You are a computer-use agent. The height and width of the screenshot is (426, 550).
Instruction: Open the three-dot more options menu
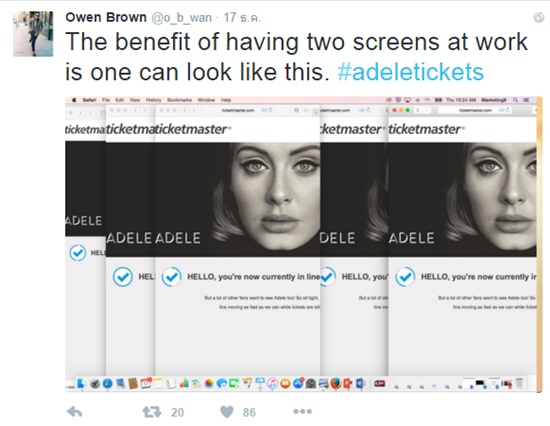[x=302, y=411]
